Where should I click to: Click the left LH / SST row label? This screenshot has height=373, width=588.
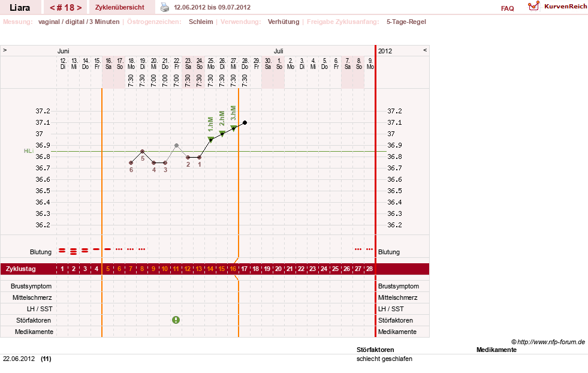click(x=40, y=309)
